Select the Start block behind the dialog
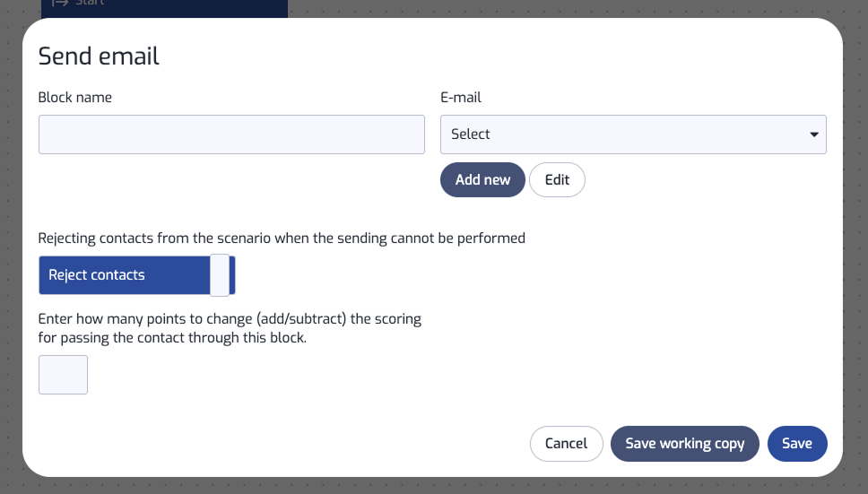This screenshot has width=868, height=494. [x=164, y=6]
